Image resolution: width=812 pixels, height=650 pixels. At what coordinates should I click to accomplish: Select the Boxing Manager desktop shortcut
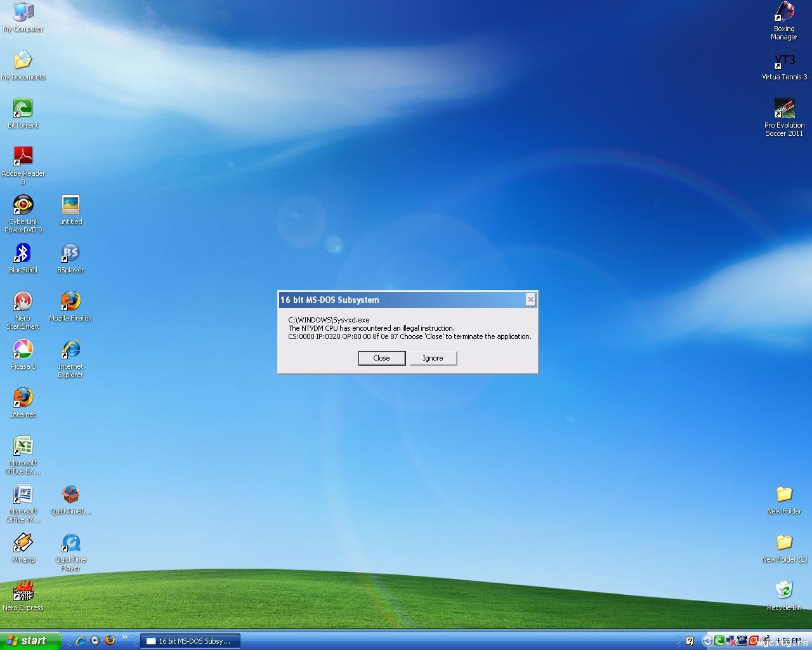pos(784,20)
